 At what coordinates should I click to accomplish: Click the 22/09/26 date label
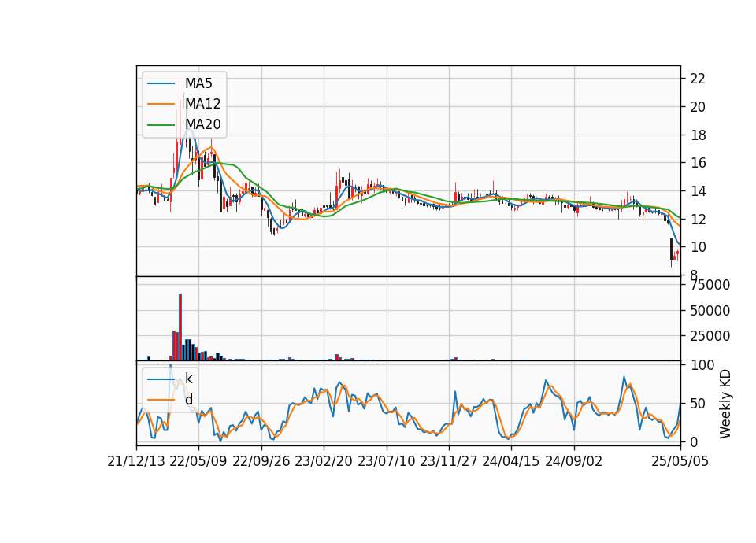coord(261,462)
